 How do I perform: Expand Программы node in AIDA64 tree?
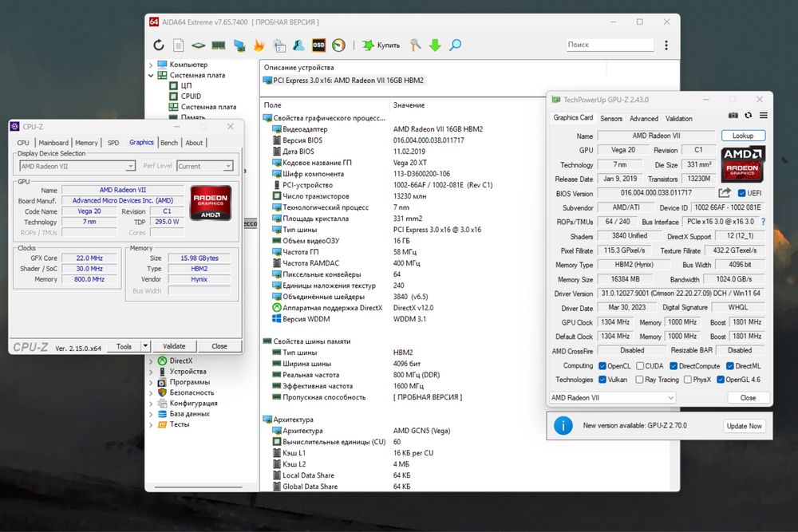coord(151,383)
